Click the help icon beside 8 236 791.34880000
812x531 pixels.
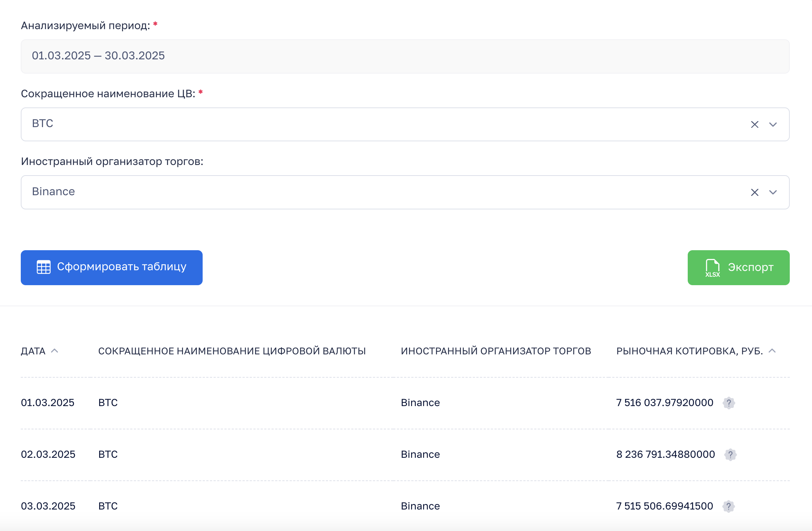(x=730, y=455)
